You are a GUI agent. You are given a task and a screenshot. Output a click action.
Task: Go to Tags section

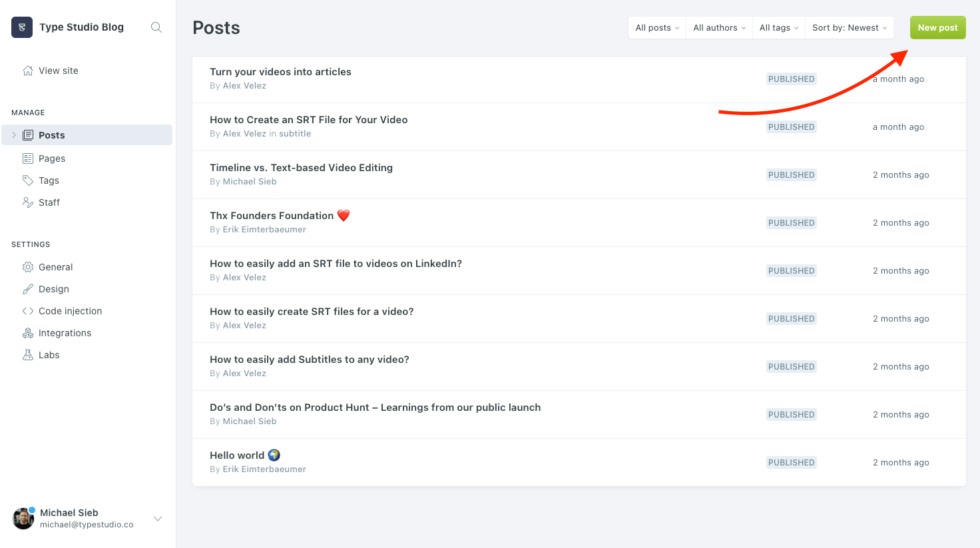pos(49,180)
